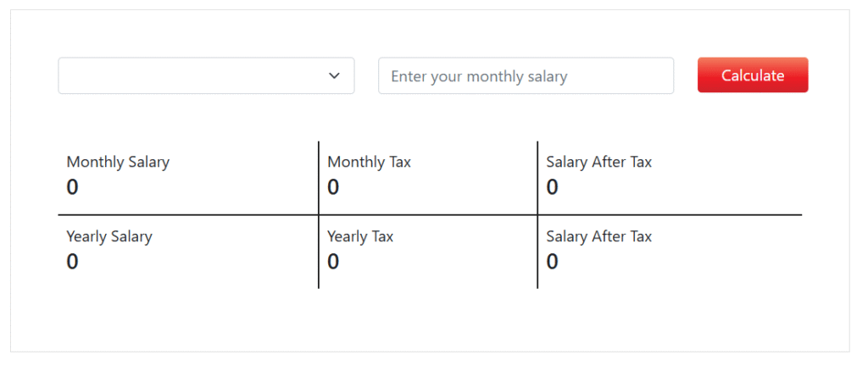The width and height of the screenshot is (868, 371).
Task: Select the Yearly Salary value 0
Action: coord(72,262)
